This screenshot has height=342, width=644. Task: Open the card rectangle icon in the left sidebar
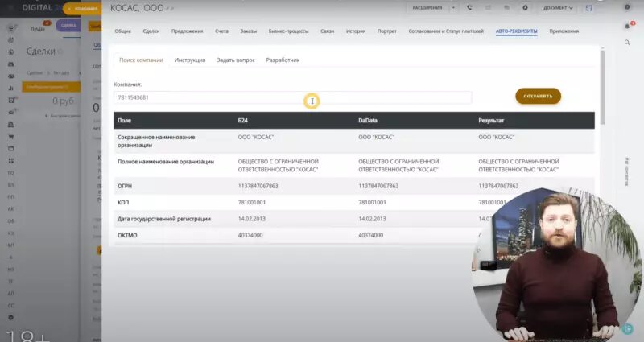[11, 148]
